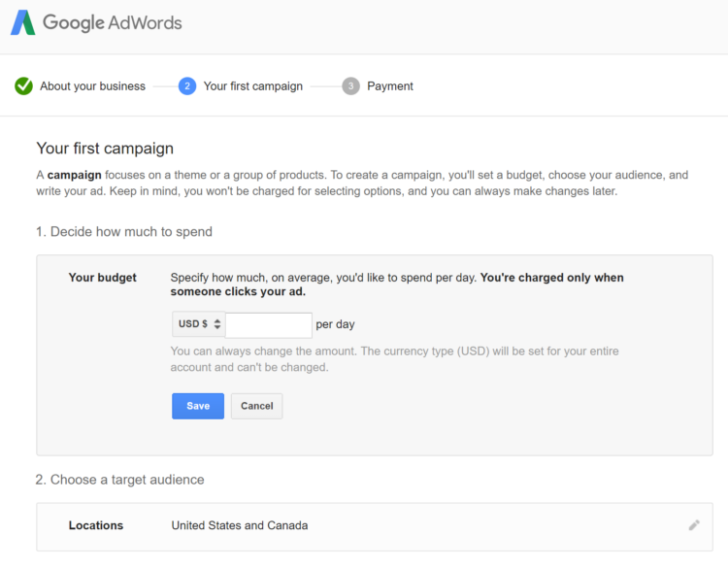Click the Your budget label
Screen dimensions: 728x568
tap(102, 278)
